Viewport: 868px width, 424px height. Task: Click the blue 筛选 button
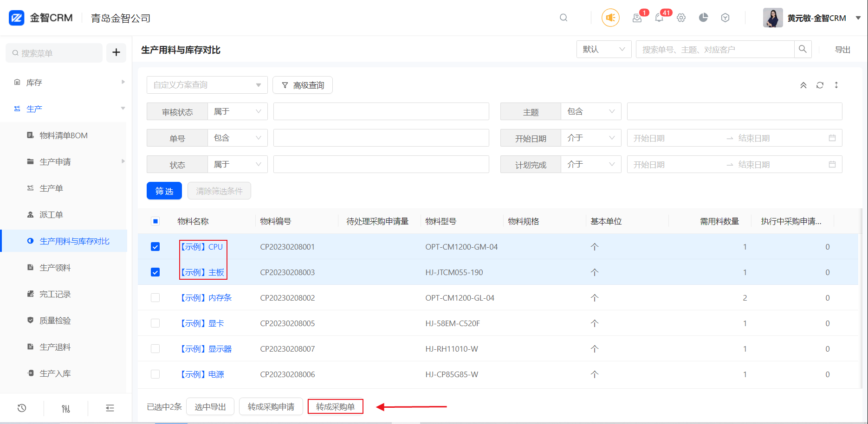164,191
